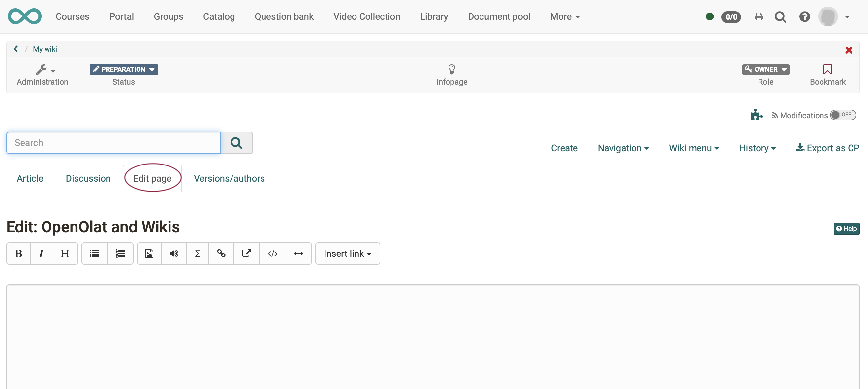
Task: Click the Bold formatting button
Action: (x=18, y=253)
